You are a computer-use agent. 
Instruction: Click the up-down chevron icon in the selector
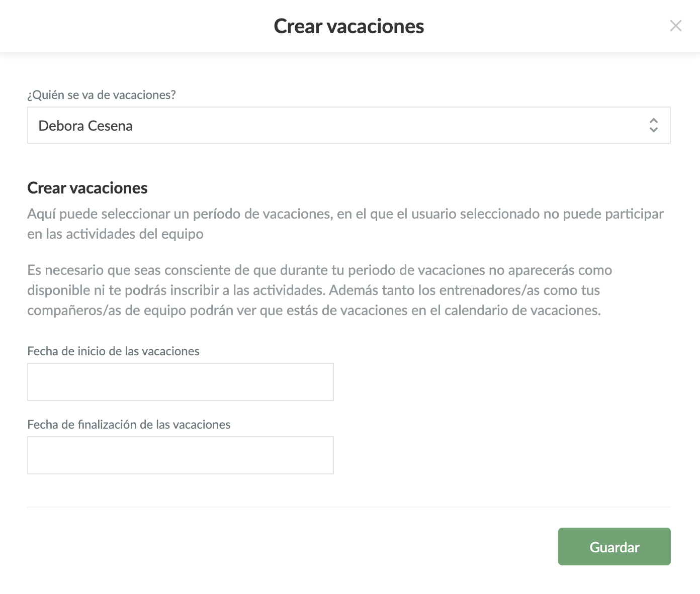click(x=653, y=125)
